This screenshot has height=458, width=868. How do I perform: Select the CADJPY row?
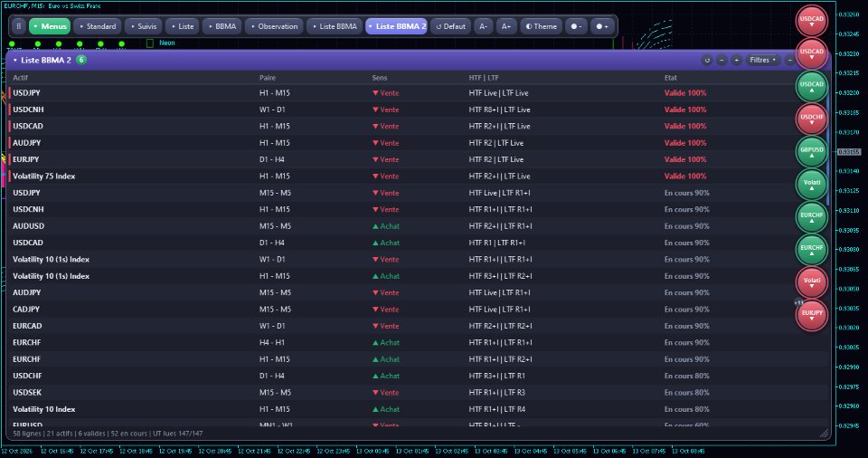point(418,309)
